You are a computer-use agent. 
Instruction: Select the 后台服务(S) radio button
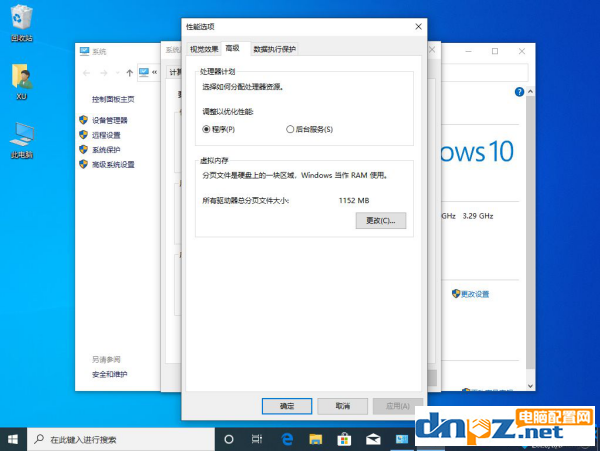[x=290, y=129]
